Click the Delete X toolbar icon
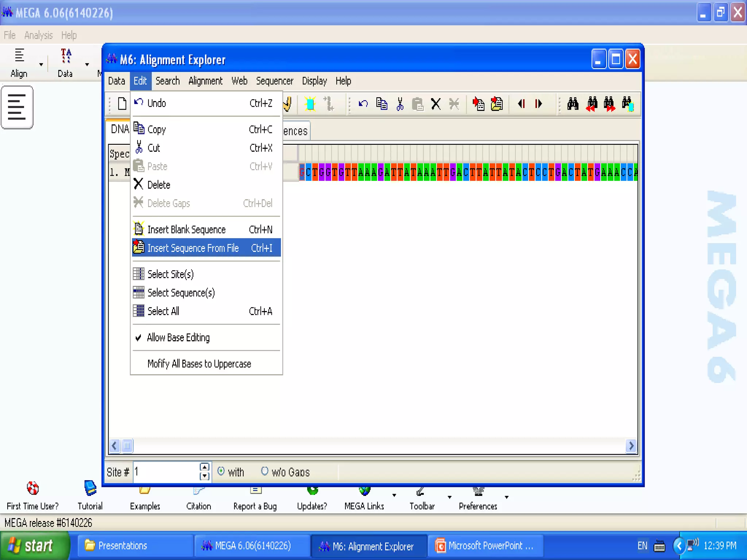 tap(436, 104)
